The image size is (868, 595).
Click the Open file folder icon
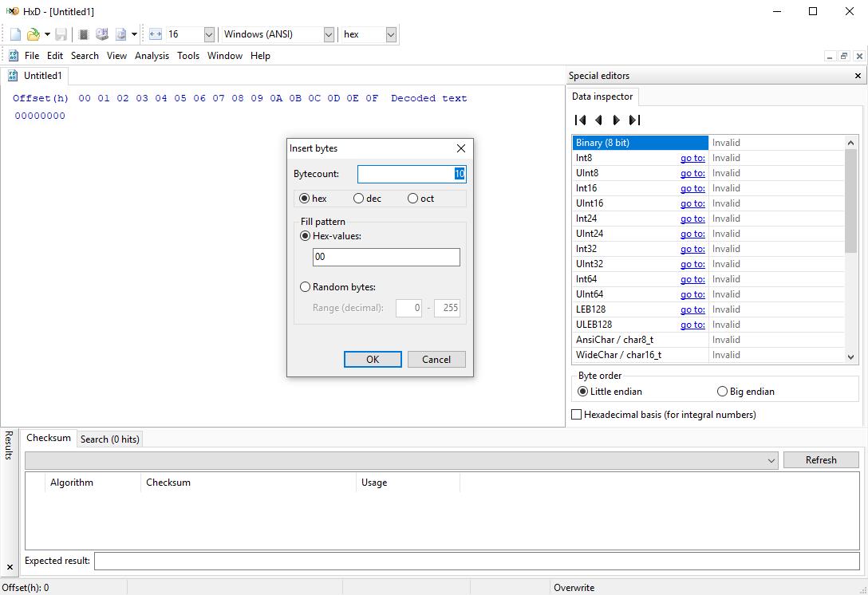[33, 34]
